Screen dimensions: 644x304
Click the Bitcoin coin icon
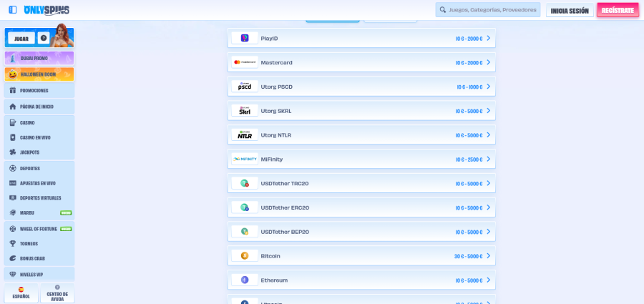[x=244, y=256]
